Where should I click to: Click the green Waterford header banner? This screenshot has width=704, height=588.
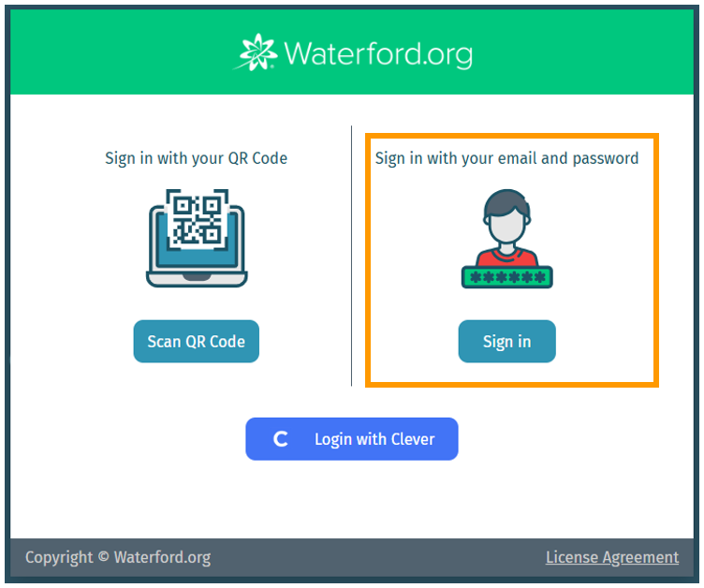[x=352, y=52]
